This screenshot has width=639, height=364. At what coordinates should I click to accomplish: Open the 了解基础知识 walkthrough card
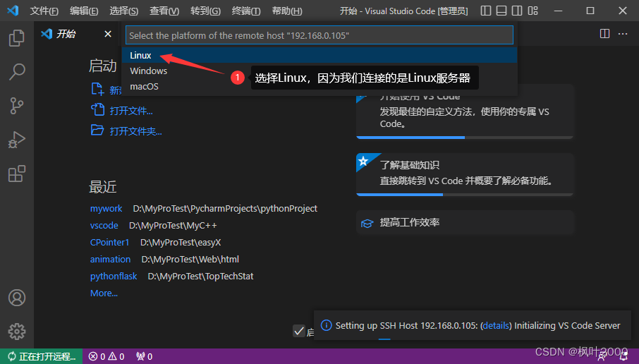[x=465, y=174]
